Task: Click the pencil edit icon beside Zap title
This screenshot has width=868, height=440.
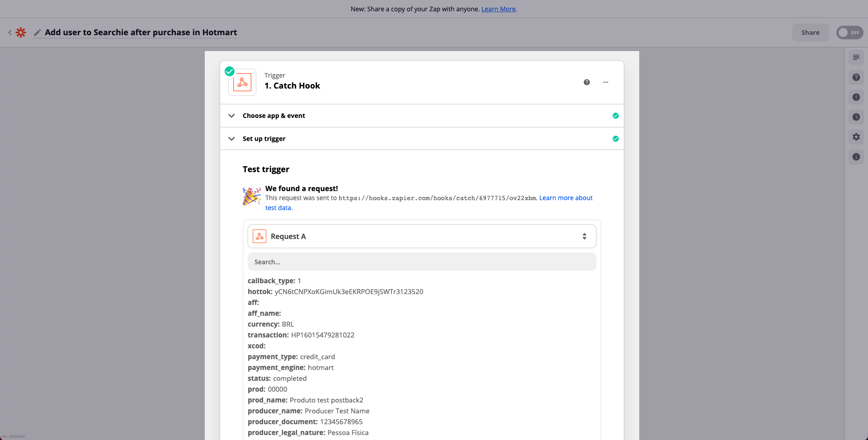Action: coord(38,33)
